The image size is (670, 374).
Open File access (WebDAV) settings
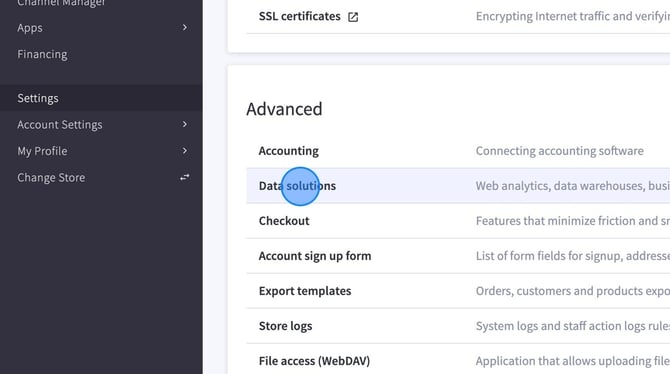314,361
